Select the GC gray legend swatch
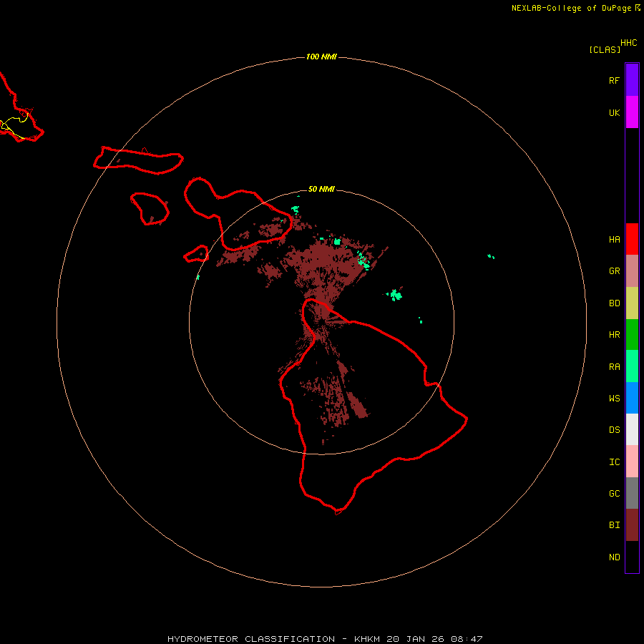 tap(632, 493)
